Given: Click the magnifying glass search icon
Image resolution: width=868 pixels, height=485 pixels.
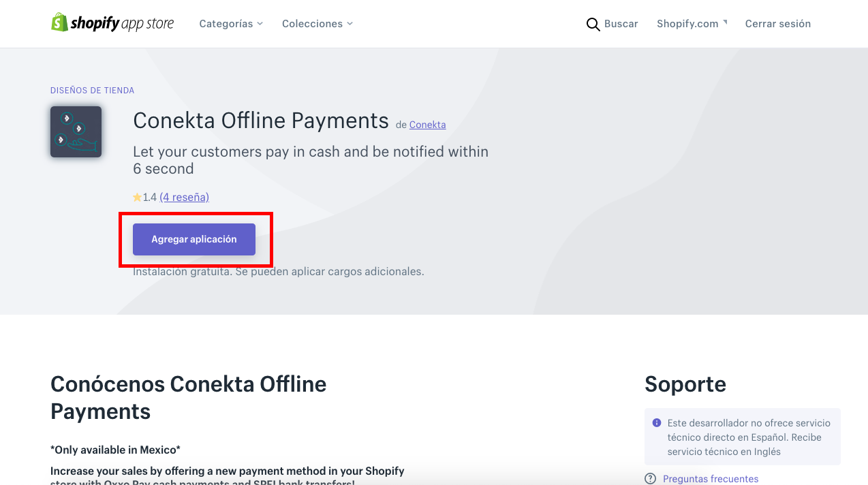Looking at the screenshot, I should point(593,25).
